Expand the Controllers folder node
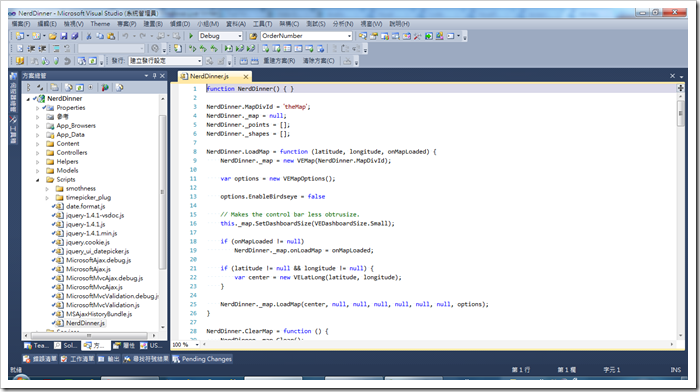This screenshot has height=392, width=700. pyautogui.click(x=38, y=153)
